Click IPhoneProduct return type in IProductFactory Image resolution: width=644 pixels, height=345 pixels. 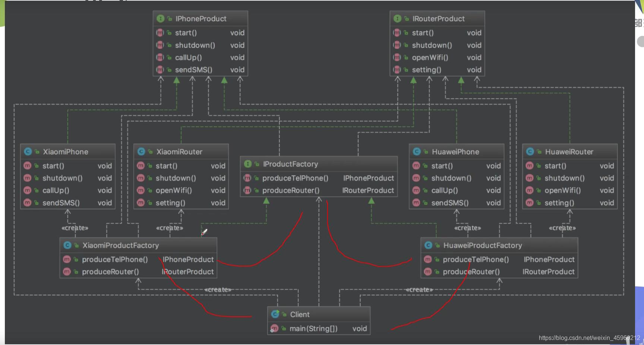369,178
